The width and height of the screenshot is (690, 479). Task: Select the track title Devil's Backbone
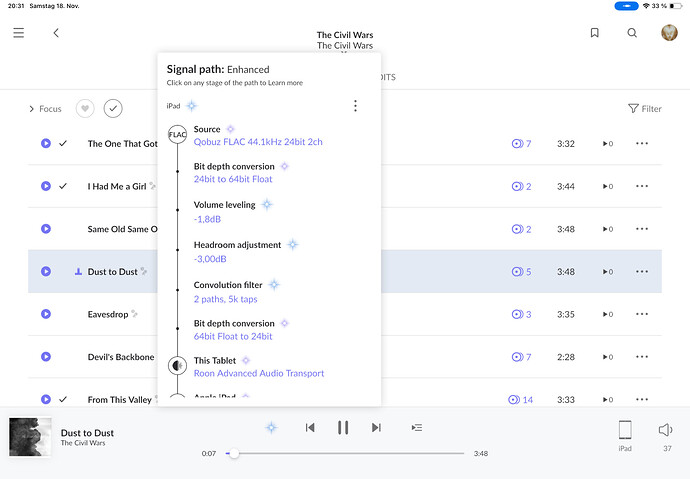tap(121, 357)
